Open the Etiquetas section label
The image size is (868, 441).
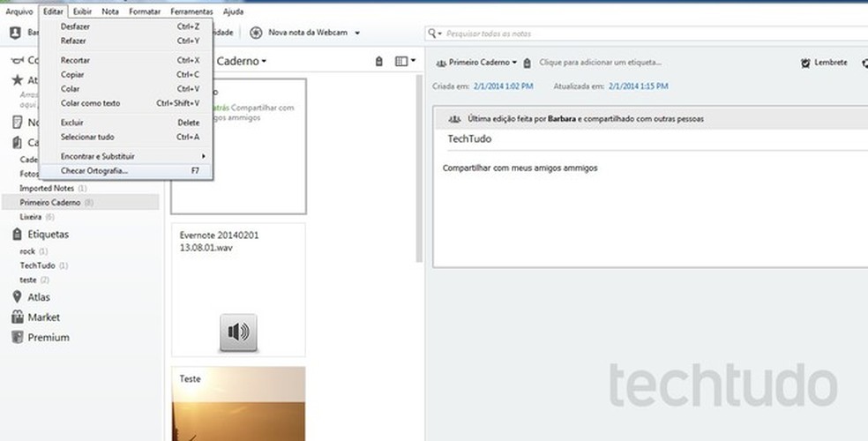pos(49,235)
